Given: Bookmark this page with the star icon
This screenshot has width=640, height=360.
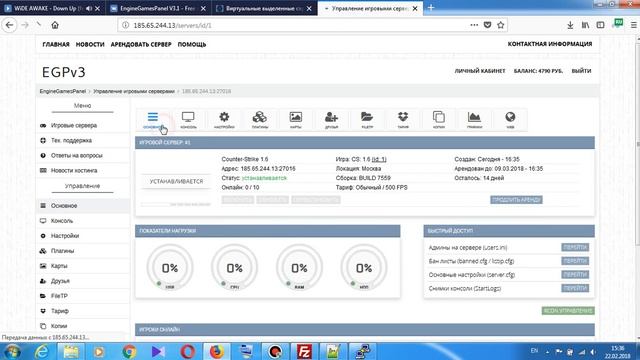Looking at the screenshot, I should [x=501, y=25].
